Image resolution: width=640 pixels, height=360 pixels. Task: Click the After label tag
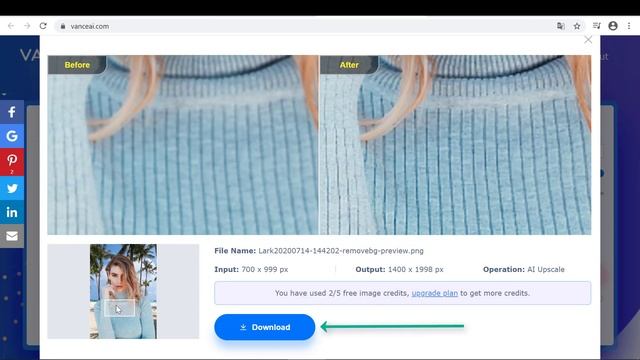click(x=349, y=65)
